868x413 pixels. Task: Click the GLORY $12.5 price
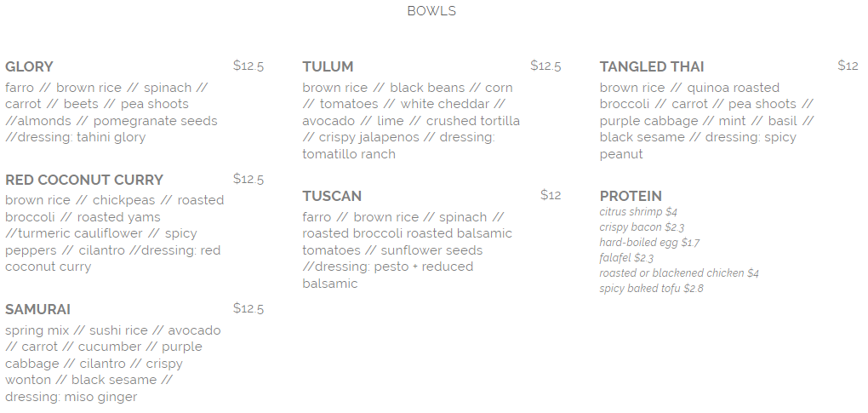[248, 66]
